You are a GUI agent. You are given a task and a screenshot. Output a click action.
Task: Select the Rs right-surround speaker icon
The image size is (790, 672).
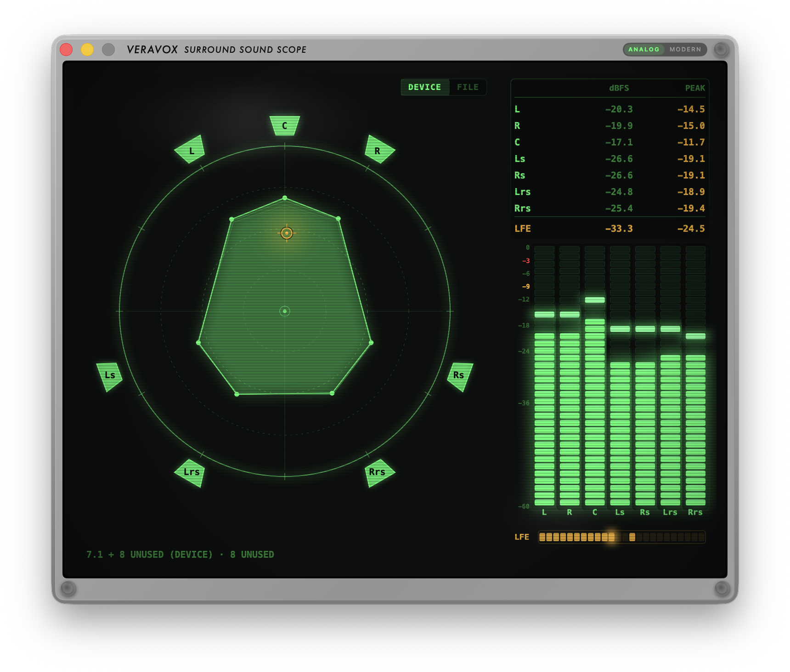[460, 376]
